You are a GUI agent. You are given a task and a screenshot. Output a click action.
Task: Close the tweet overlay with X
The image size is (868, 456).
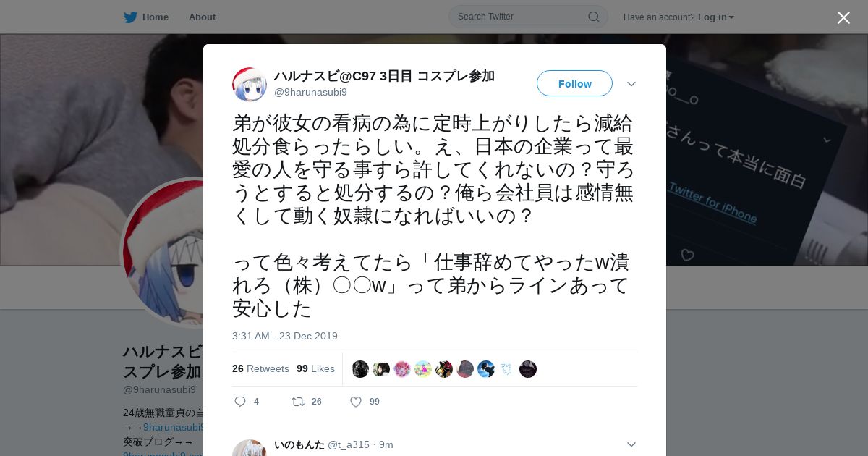[843, 17]
